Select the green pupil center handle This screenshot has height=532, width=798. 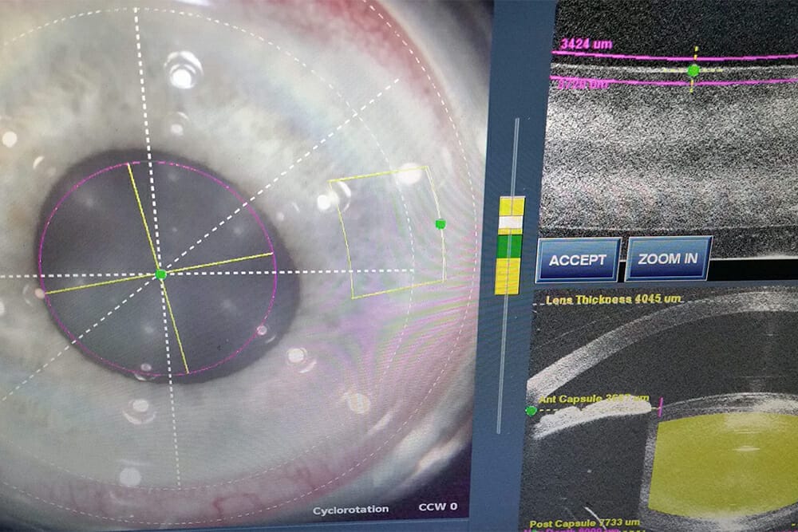coord(161,274)
